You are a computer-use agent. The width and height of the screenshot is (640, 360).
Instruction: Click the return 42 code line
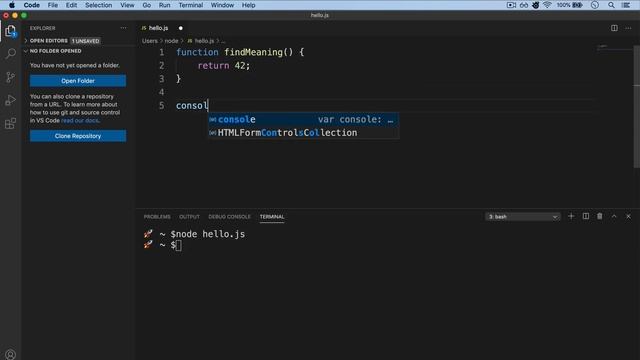[224, 66]
